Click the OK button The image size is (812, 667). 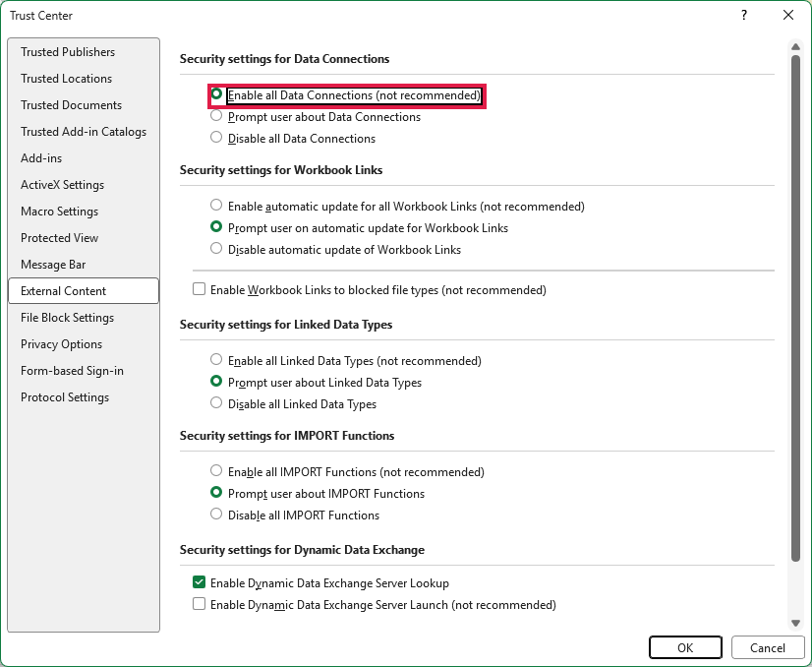click(685, 648)
